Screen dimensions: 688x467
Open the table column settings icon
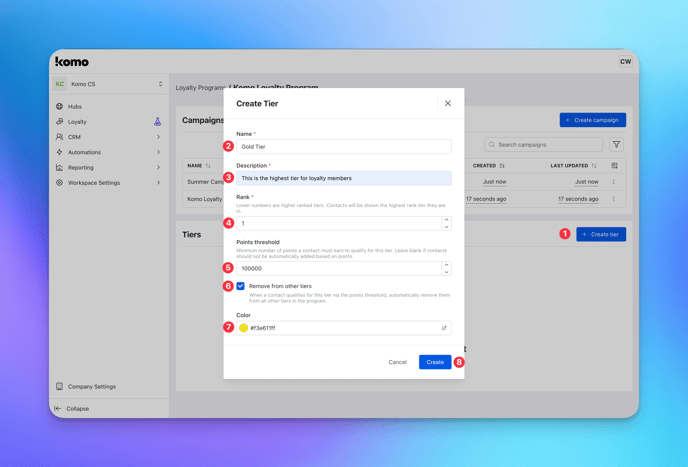[614, 166]
